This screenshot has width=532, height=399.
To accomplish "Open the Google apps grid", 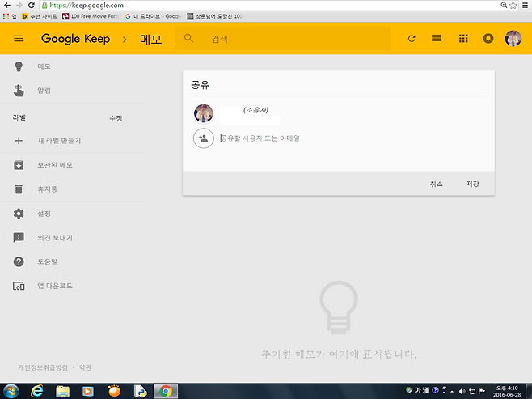I will coord(463,38).
